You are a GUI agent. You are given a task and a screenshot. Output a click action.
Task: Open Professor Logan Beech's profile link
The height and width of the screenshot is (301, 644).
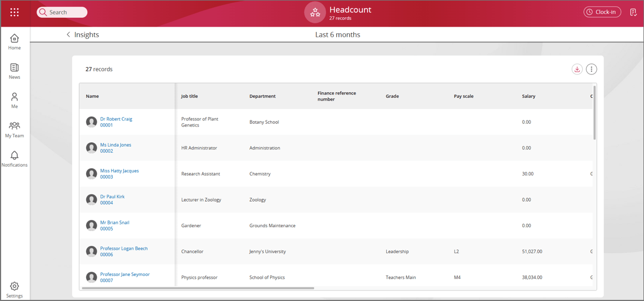(123, 248)
